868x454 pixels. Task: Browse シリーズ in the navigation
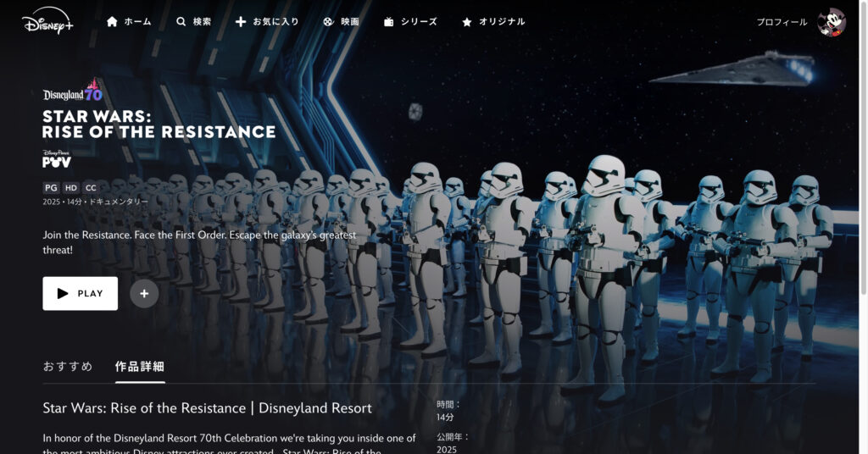pos(419,21)
